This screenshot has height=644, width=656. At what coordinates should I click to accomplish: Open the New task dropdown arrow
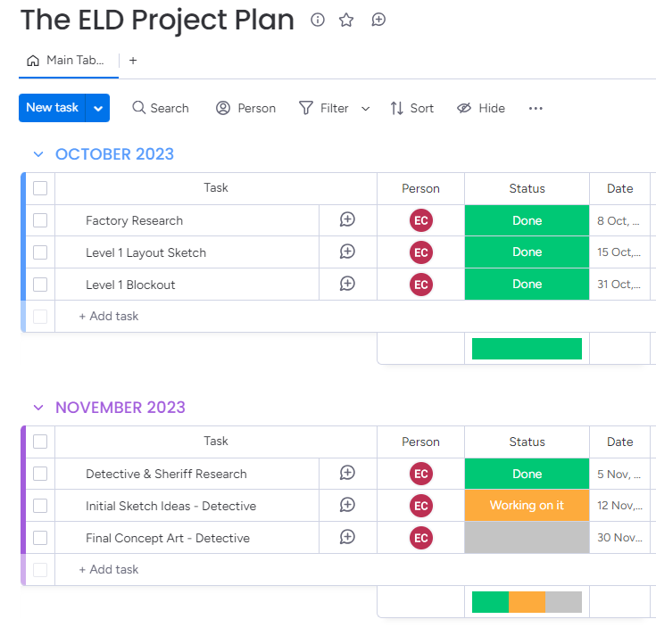(x=98, y=108)
